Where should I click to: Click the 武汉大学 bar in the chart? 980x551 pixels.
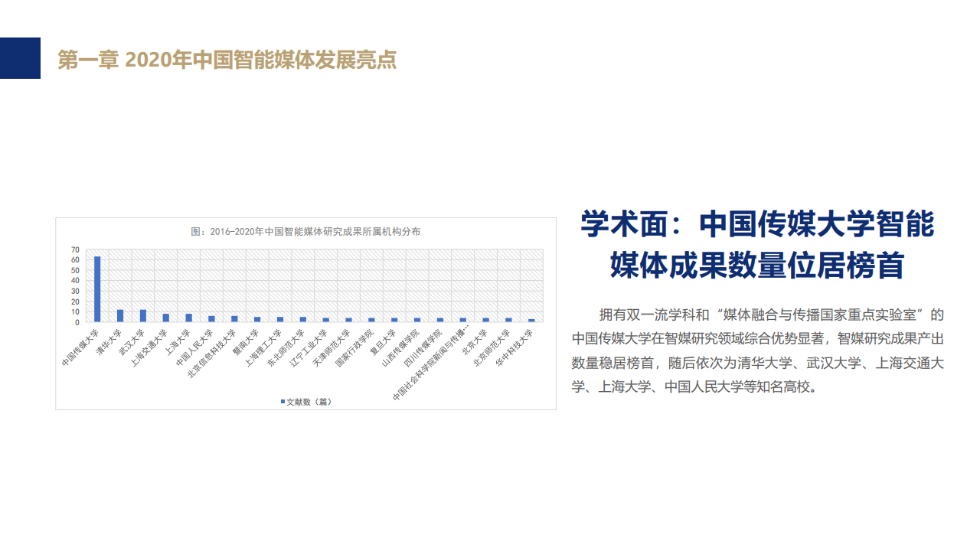click(x=143, y=315)
